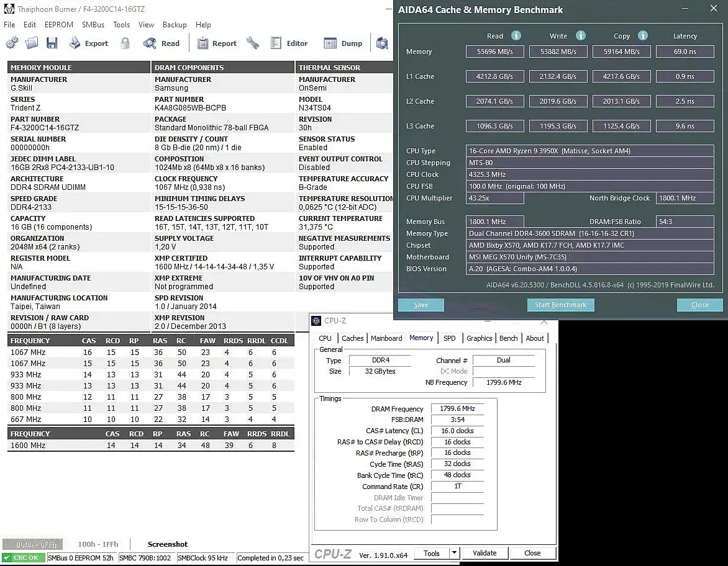Click the CRC OK status indicator
The height and width of the screenshot is (566, 728).
(x=24, y=558)
